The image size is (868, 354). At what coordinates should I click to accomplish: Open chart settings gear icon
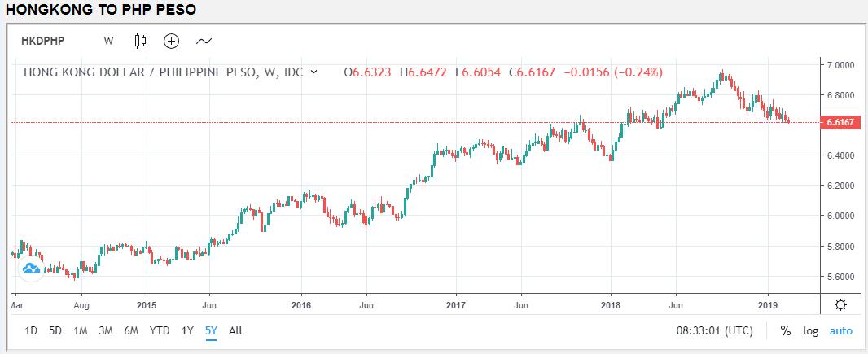840,304
